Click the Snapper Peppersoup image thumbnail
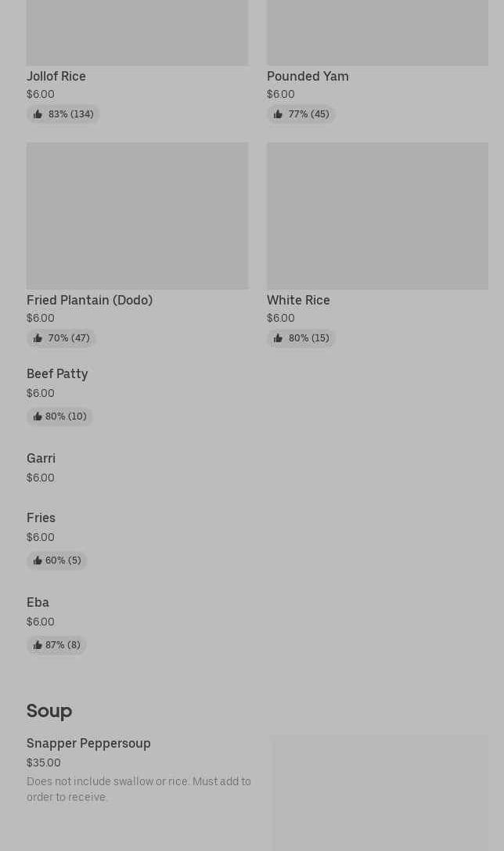Viewport: 504px width, 851px height. [x=380, y=792]
